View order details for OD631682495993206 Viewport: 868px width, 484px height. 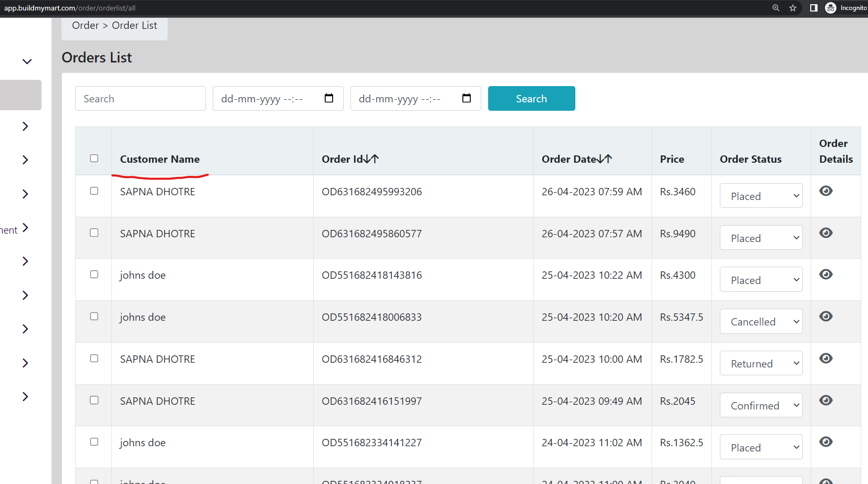point(826,191)
